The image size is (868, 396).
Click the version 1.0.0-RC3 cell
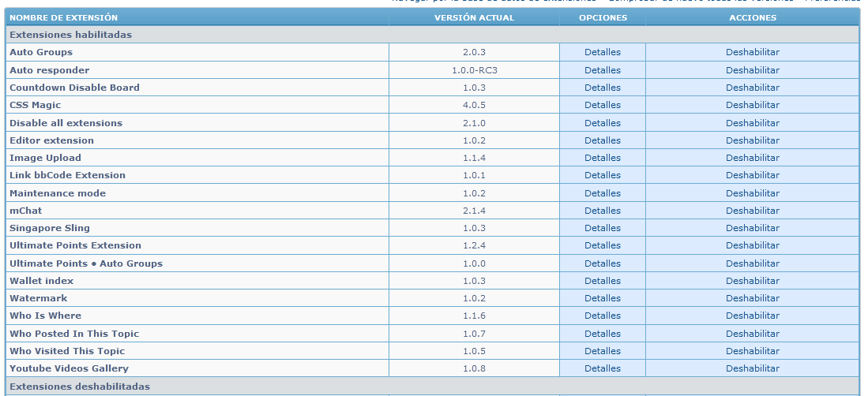(x=474, y=70)
